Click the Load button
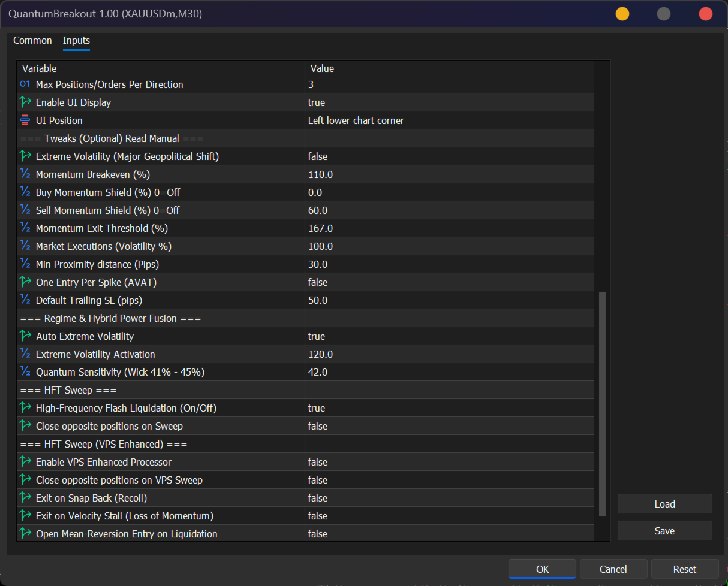This screenshot has width=728, height=586. pos(664,504)
